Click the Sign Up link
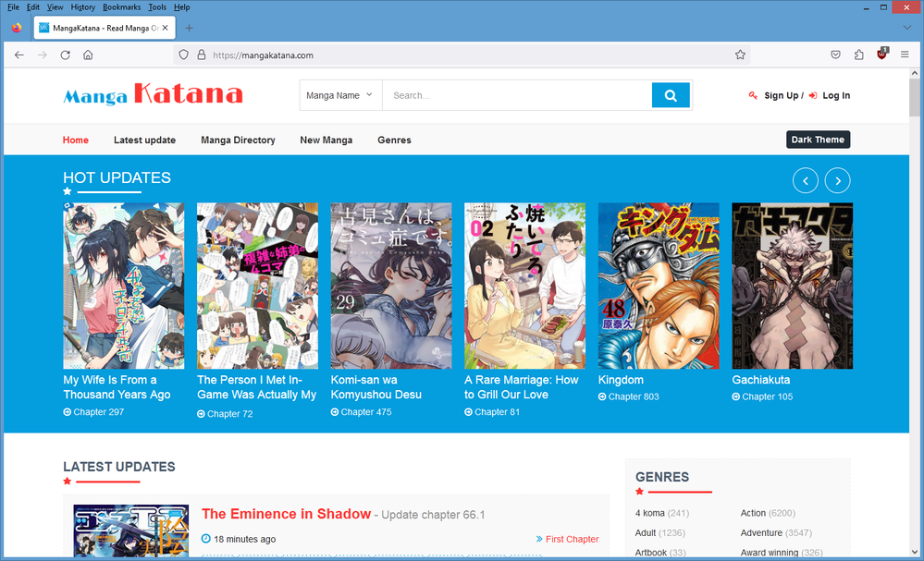924x561 pixels. (781, 95)
